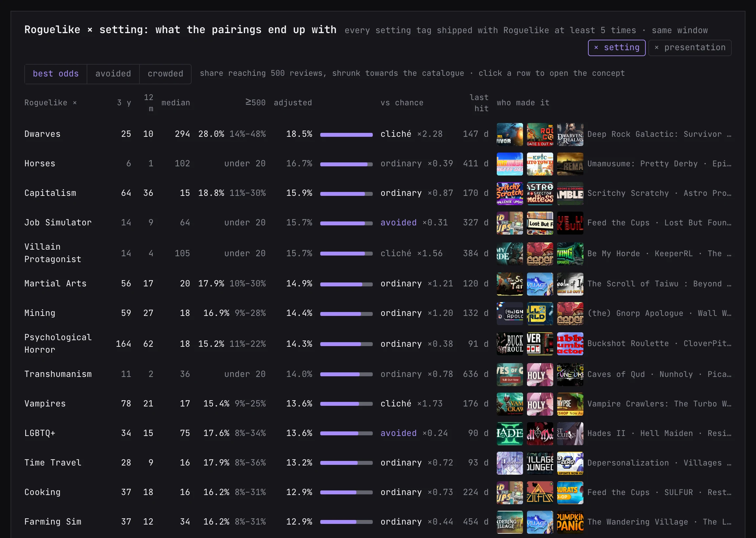Viewport: 756px width, 538px height.
Task: Open the Caves of Qud thumbnail
Action: (510, 374)
